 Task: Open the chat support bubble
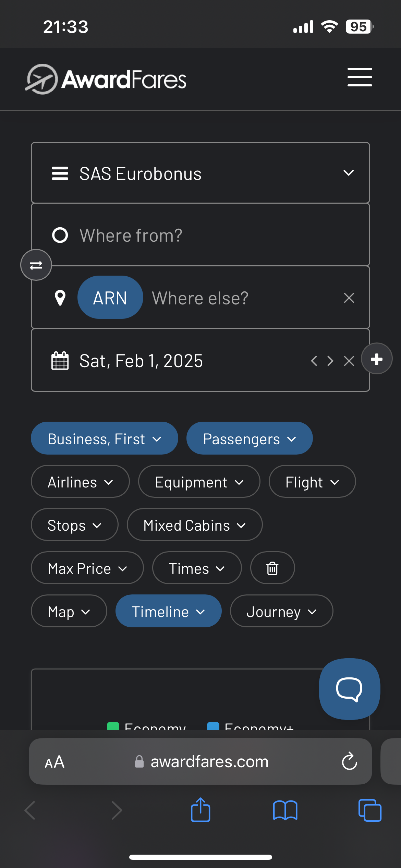click(349, 689)
